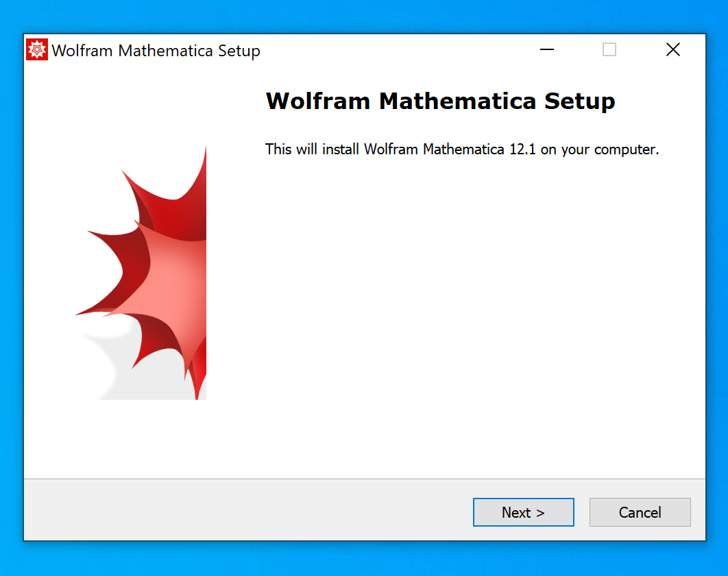The width and height of the screenshot is (728, 576).
Task: Click the light pink center face of the spikey
Action: tap(171, 274)
